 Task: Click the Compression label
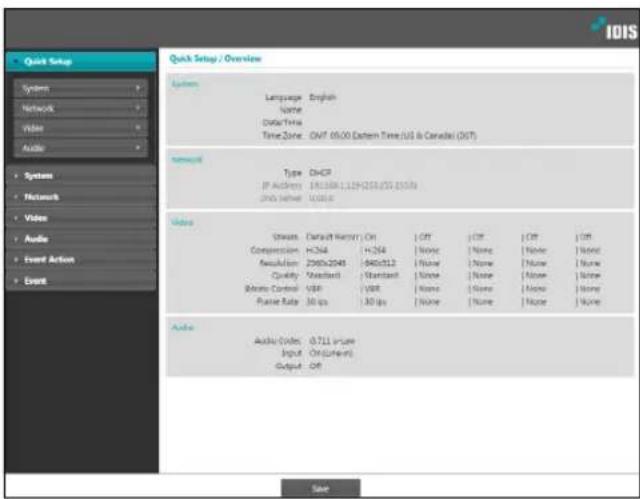tap(274, 250)
